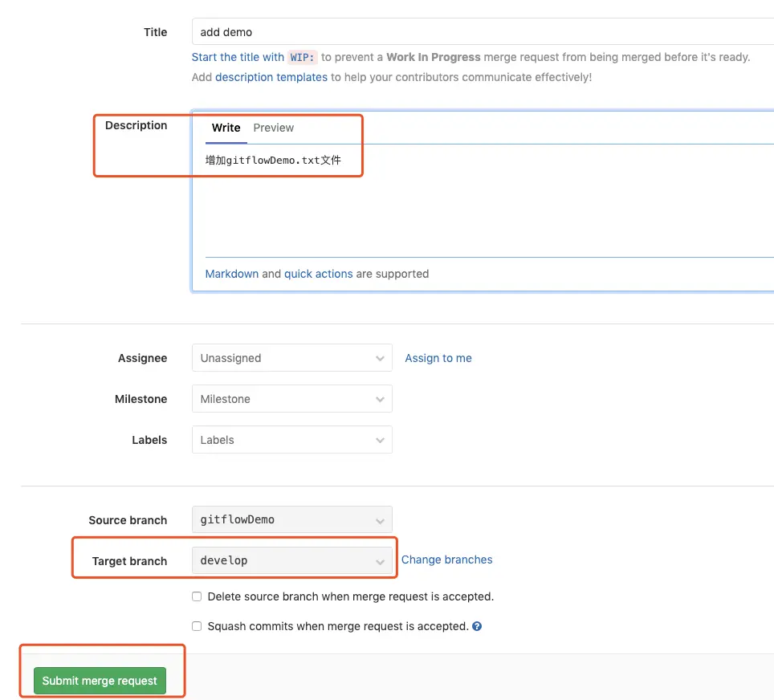Click inside the Description text area
This screenshot has width=774, height=700.
pos(482,209)
